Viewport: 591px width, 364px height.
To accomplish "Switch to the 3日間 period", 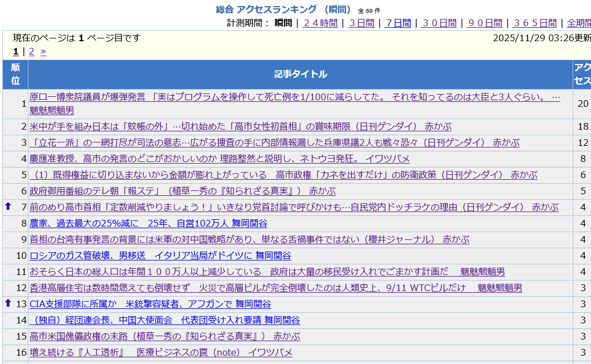I will (362, 23).
